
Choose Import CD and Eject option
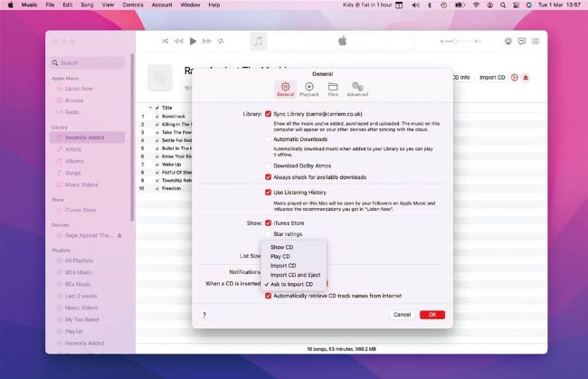(295, 275)
